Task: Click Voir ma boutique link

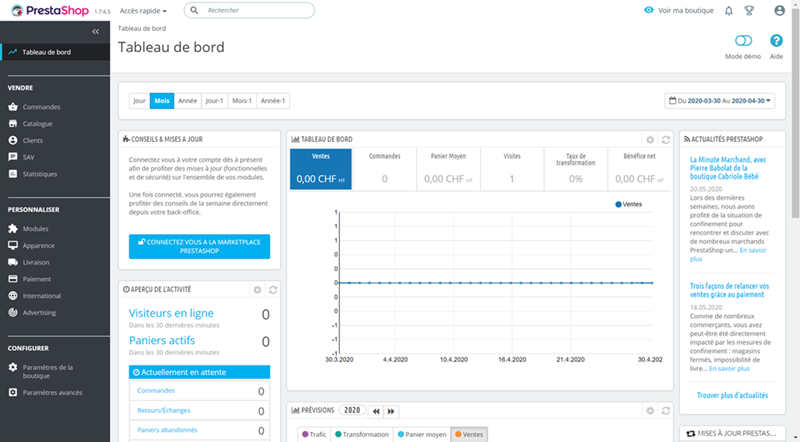Action: (679, 10)
